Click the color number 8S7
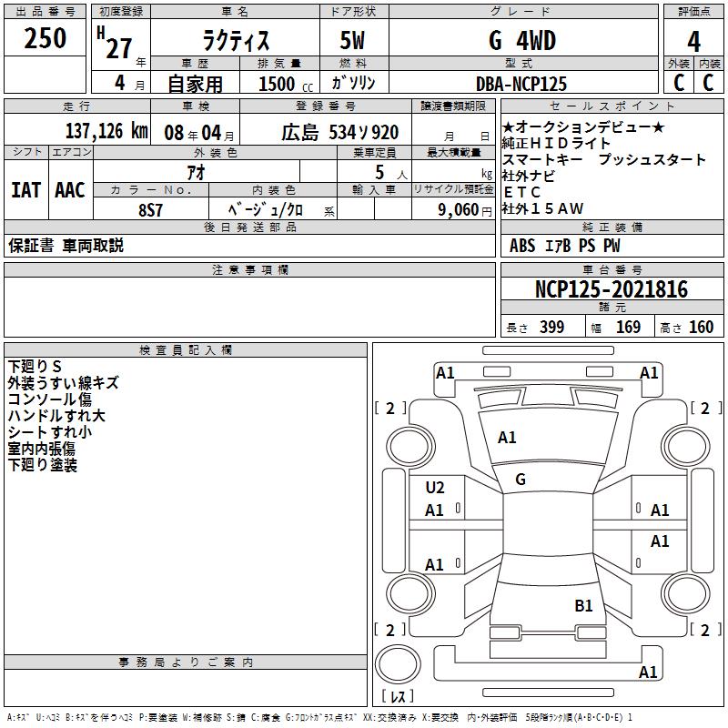728x728 pixels. point(151,210)
